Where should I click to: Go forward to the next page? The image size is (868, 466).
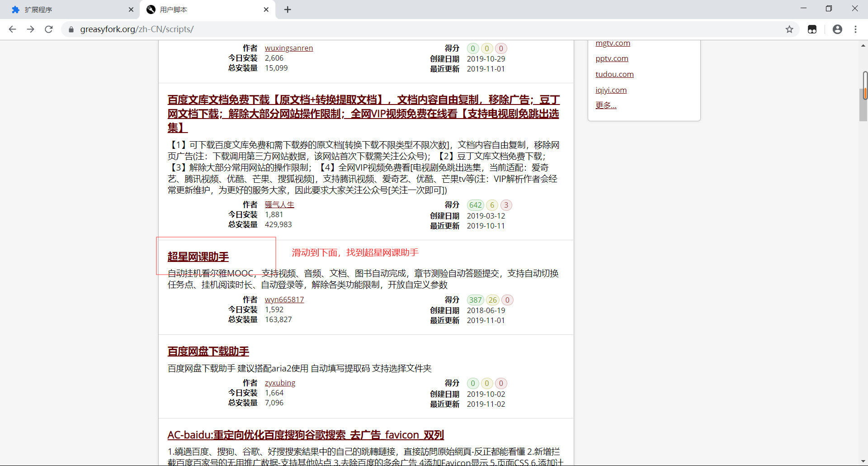click(x=30, y=29)
